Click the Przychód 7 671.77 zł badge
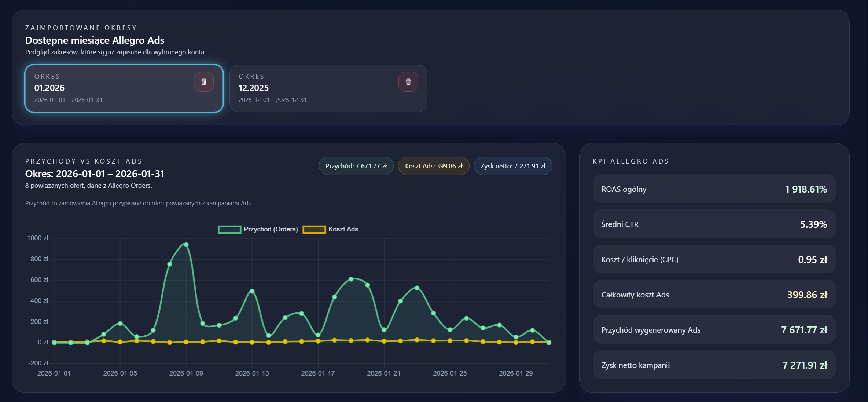868x402 pixels. [356, 166]
